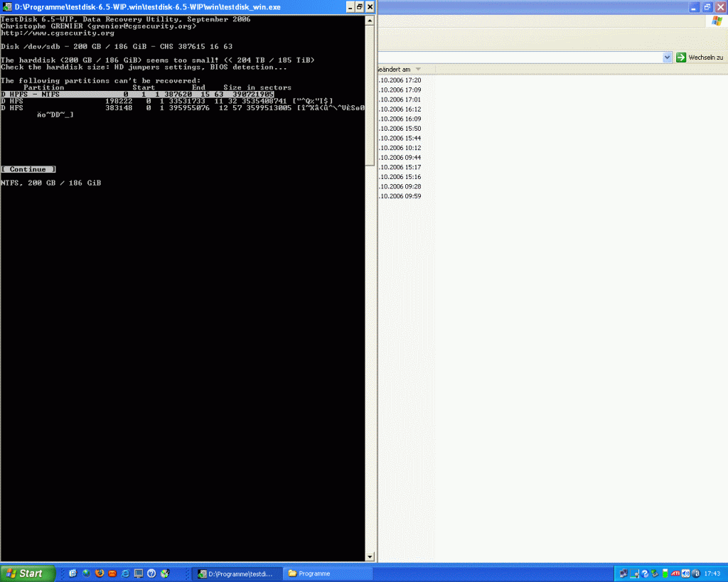Viewport: 728px width, 582px height.
Task: Open the blue question mark quick launch icon
Action: coord(151,573)
